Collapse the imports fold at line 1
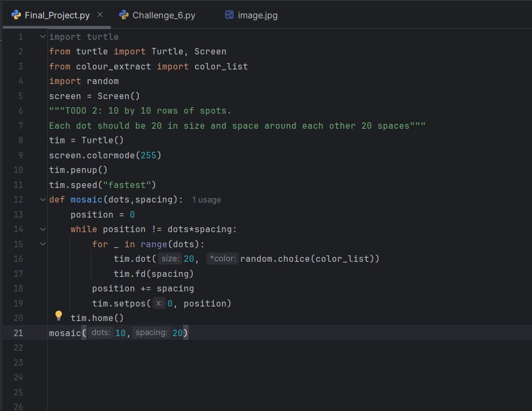Viewport: 532px width, 411px height. click(x=43, y=36)
